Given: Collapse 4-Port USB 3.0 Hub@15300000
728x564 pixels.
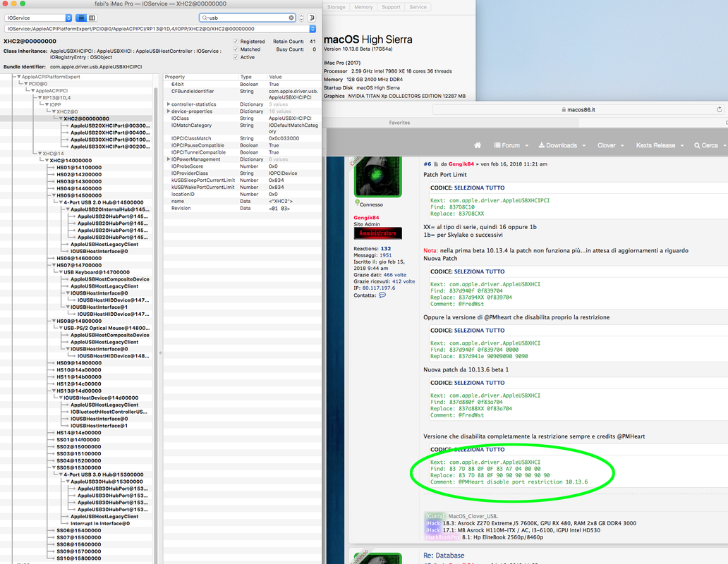Looking at the screenshot, I should pyautogui.click(x=61, y=474).
